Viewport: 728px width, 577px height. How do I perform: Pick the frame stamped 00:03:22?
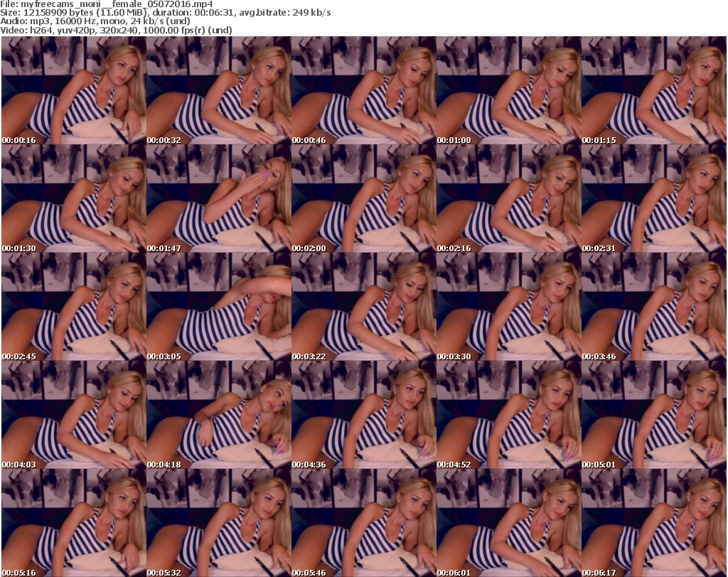click(x=363, y=307)
